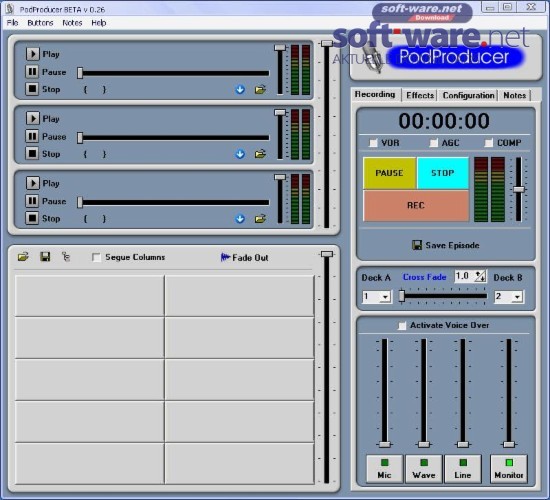Screen dimensions: 550x500
Task: Click the first deck volume fader
Action: click(x=280, y=69)
